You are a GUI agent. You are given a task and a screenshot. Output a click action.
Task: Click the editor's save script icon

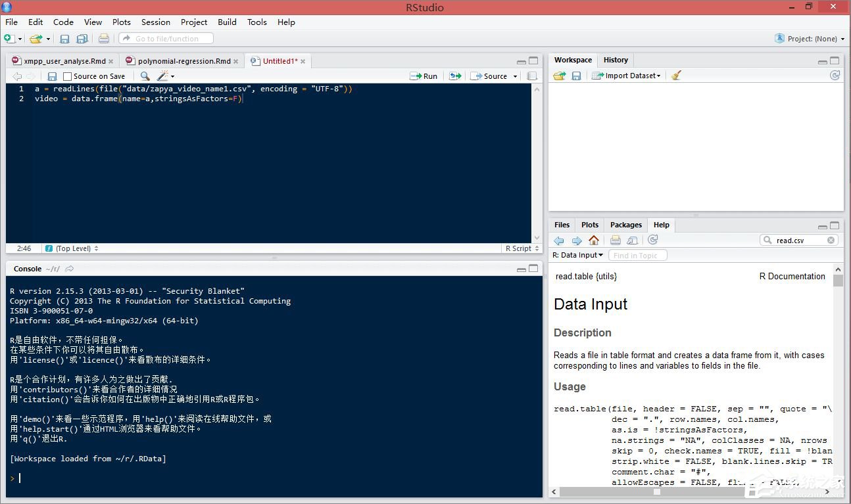click(52, 76)
